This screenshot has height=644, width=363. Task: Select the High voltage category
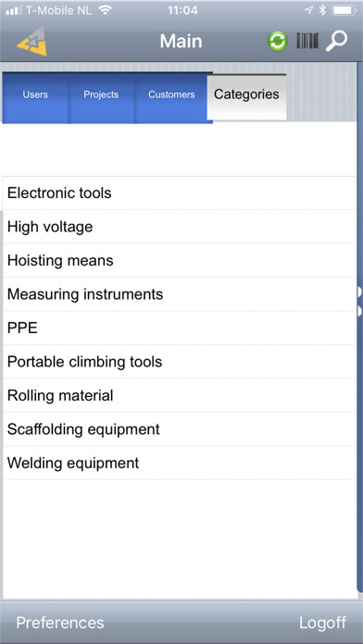[x=180, y=227]
